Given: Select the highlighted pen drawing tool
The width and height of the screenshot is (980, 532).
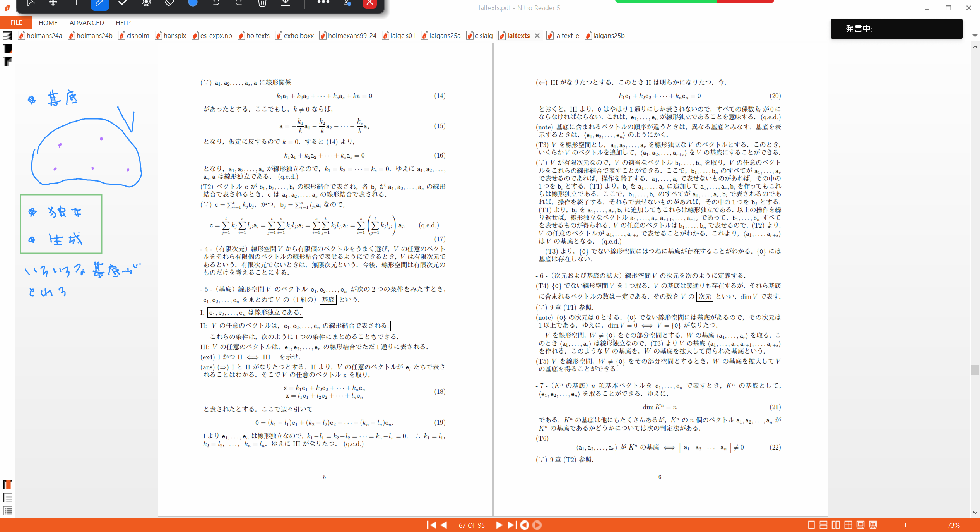Looking at the screenshot, I should click(99, 3).
